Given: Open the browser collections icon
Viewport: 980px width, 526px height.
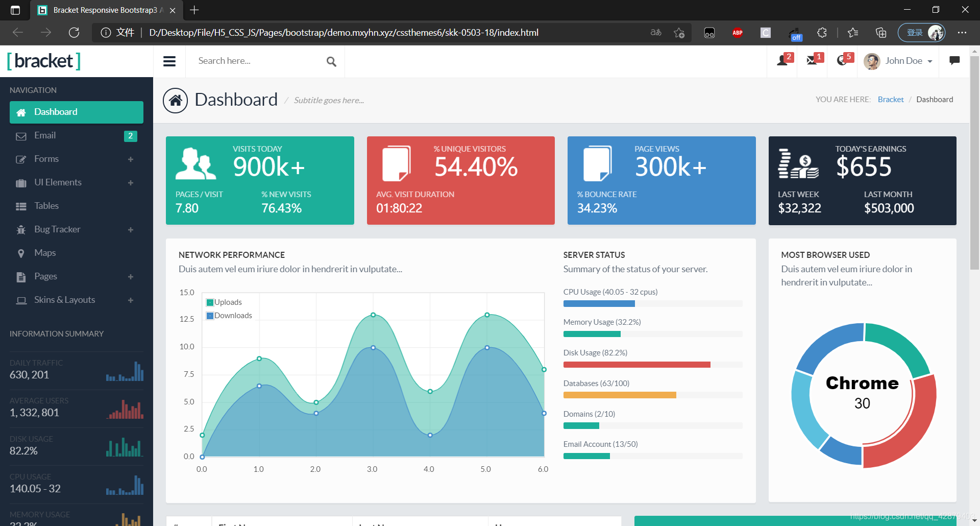Looking at the screenshot, I should pos(881,33).
